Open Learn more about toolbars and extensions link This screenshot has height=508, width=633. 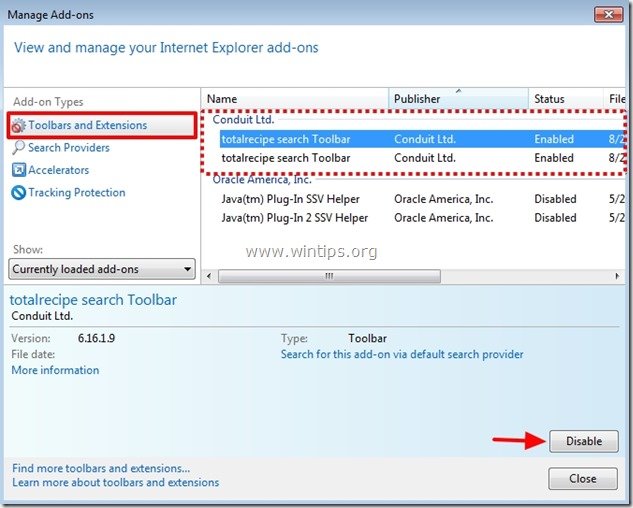(x=116, y=483)
